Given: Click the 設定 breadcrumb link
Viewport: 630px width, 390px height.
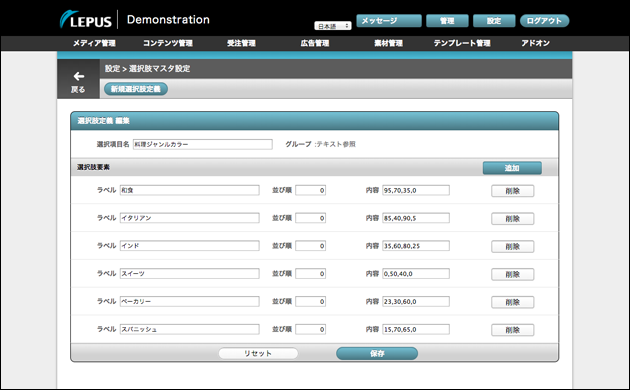Looking at the screenshot, I should coord(112,69).
